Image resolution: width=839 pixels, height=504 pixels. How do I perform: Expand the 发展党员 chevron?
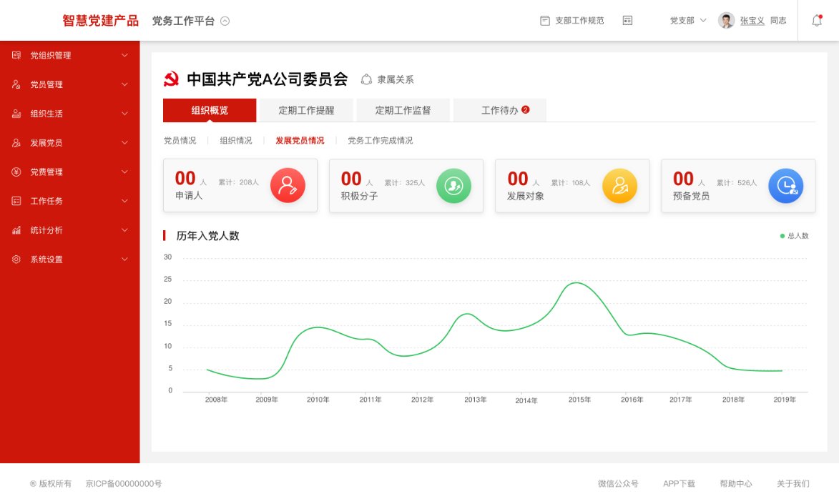124,142
